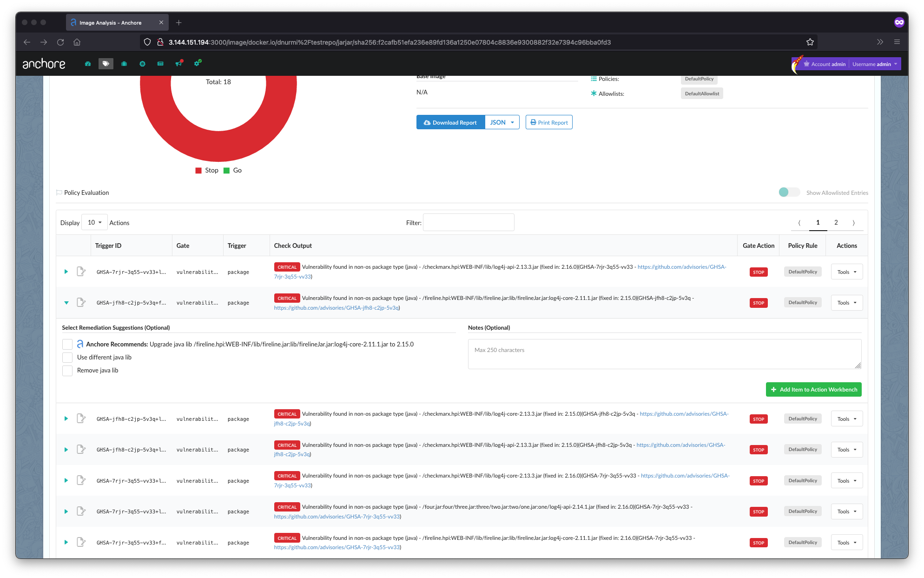
Task: Enable Show Allowlisted Entries toggle
Action: (789, 193)
